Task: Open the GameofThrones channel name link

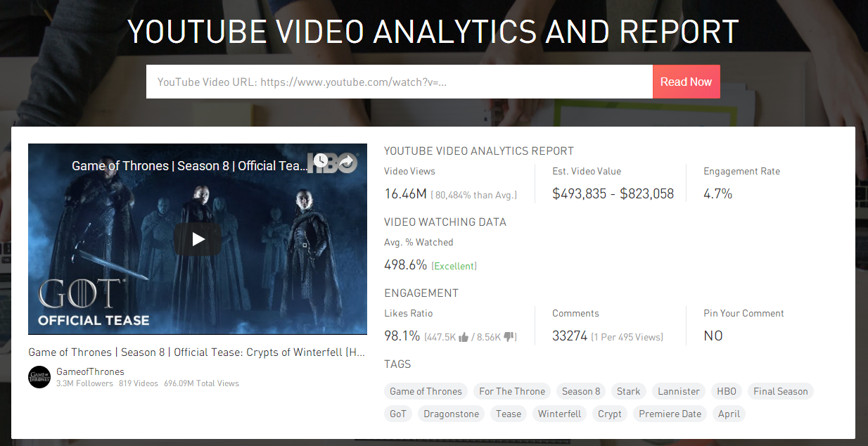Action: click(x=90, y=371)
